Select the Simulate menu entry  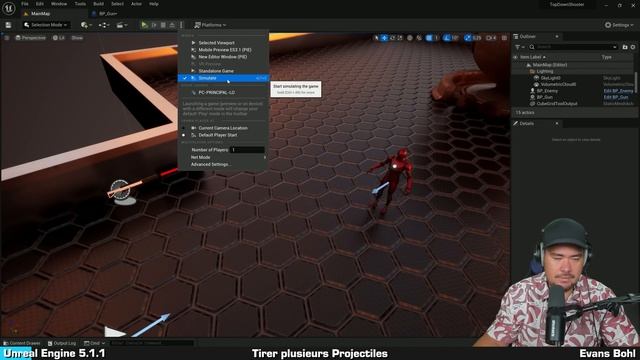223,78
